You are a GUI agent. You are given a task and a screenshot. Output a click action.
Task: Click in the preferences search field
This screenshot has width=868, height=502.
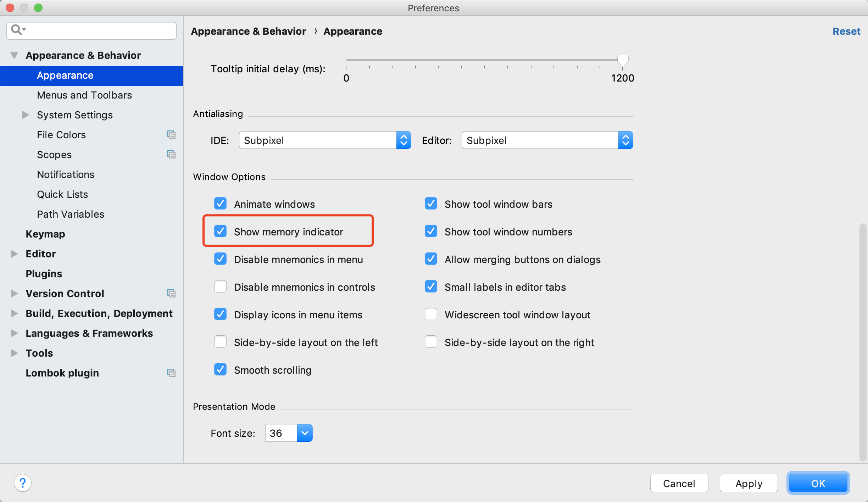tap(91, 30)
